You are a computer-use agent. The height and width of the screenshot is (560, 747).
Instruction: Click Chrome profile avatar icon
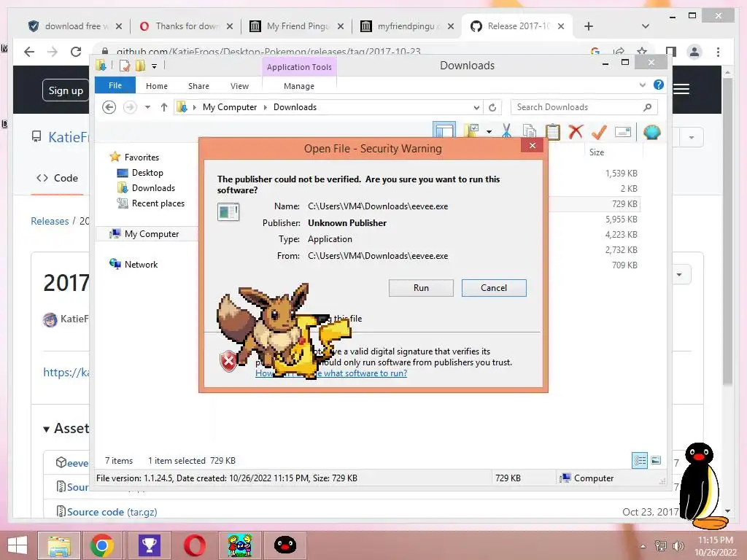point(694,52)
